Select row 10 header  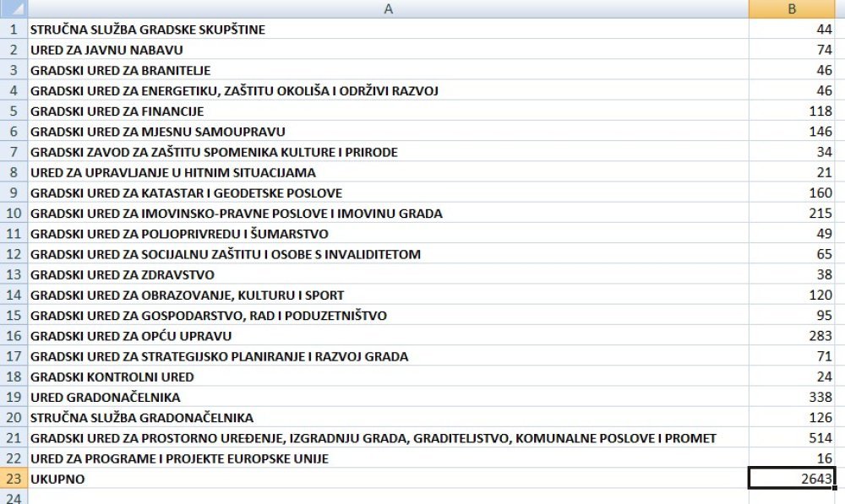pos(14,214)
